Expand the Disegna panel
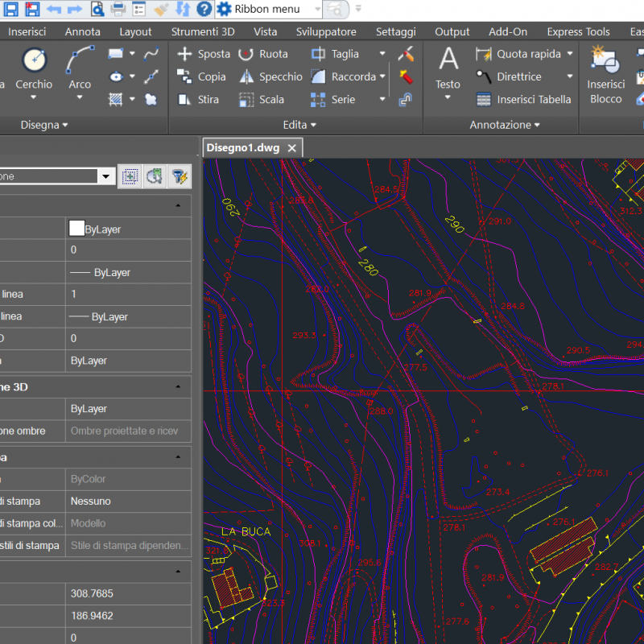This screenshot has height=644, width=644. click(x=45, y=125)
